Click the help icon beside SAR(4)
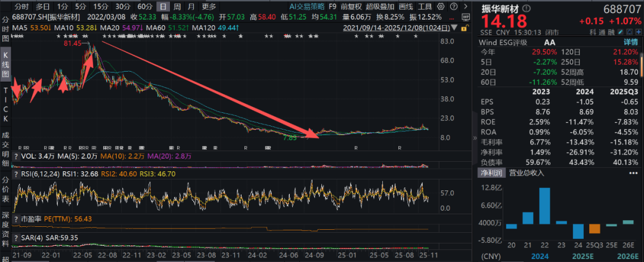 17,238
